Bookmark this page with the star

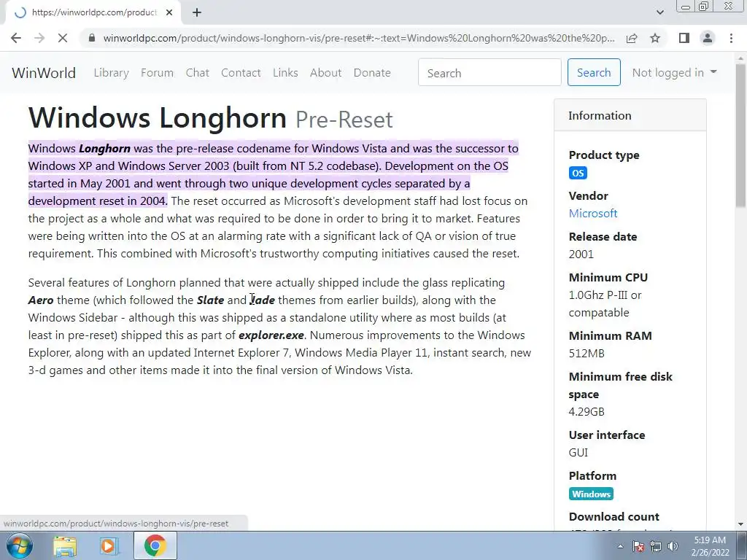click(x=655, y=38)
